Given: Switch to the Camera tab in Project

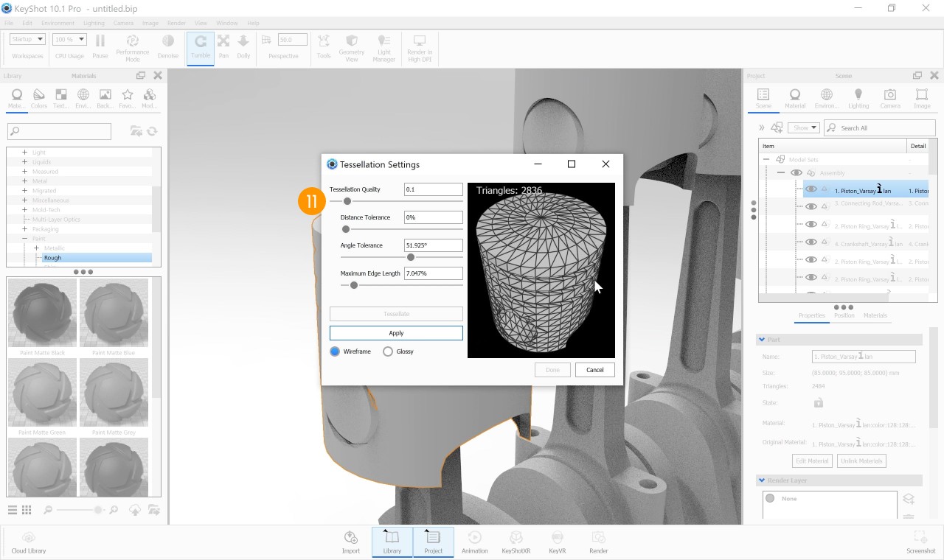Looking at the screenshot, I should click(x=890, y=99).
